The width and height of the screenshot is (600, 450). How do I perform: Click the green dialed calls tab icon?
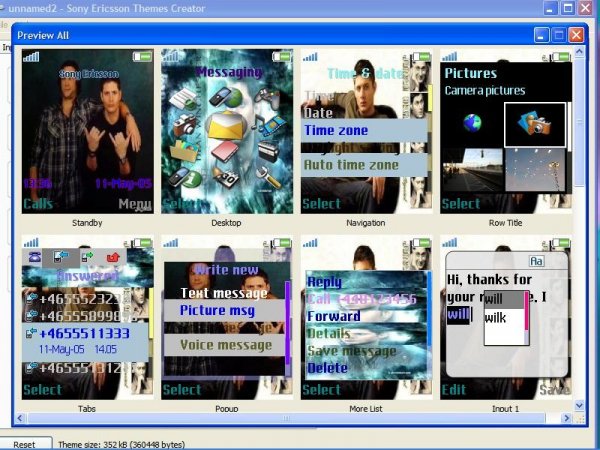[86, 257]
